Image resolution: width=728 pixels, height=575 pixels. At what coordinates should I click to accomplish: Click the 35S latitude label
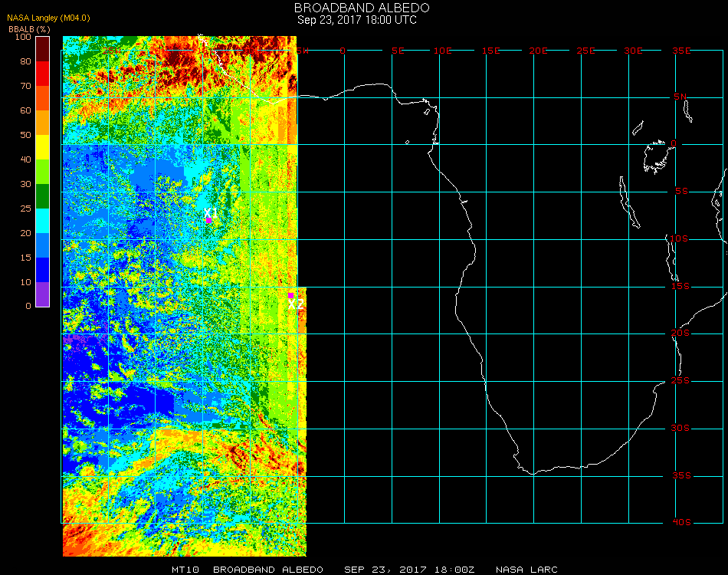681,475
